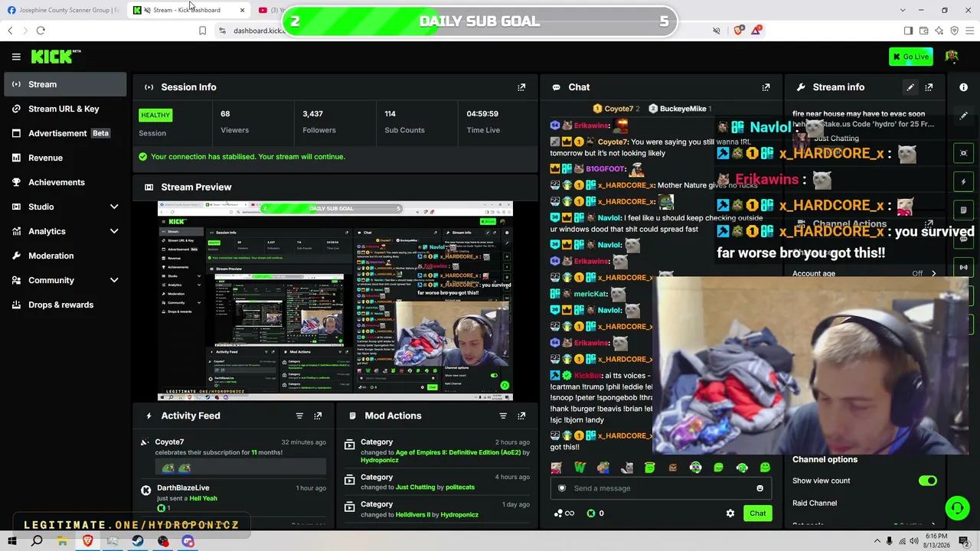The width and height of the screenshot is (980, 551).
Task: Pop out the Chat panel
Action: tap(766, 87)
